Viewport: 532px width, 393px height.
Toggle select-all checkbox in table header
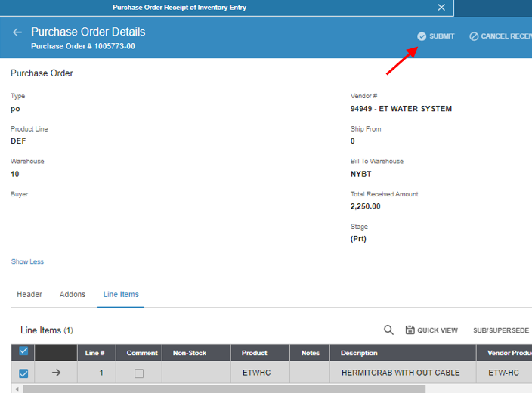pos(23,351)
